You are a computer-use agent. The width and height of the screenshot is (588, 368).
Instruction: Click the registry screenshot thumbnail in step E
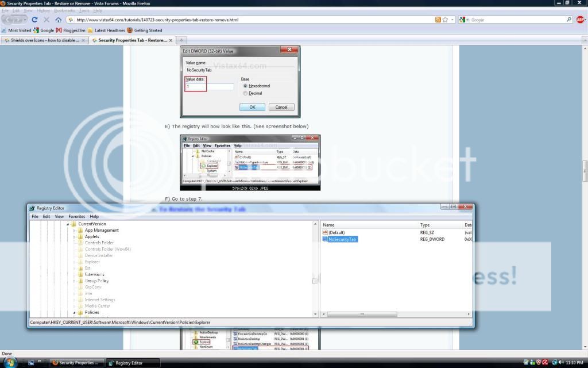[x=250, y=163]
